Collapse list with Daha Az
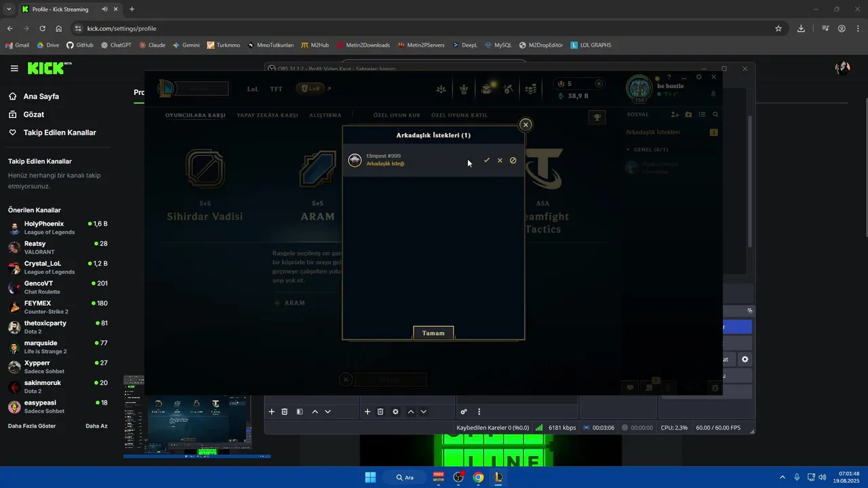868x488 pixels. tap(96, 426)
